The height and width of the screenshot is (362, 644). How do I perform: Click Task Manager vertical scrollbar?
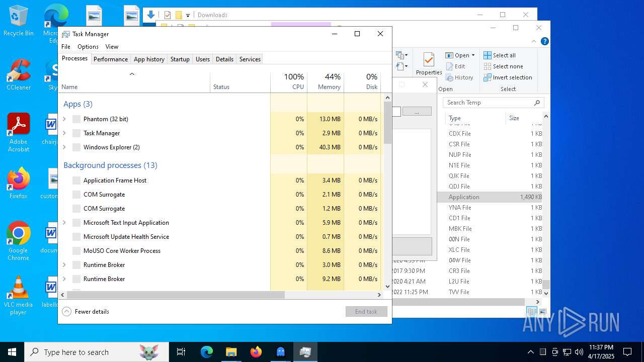387,123
